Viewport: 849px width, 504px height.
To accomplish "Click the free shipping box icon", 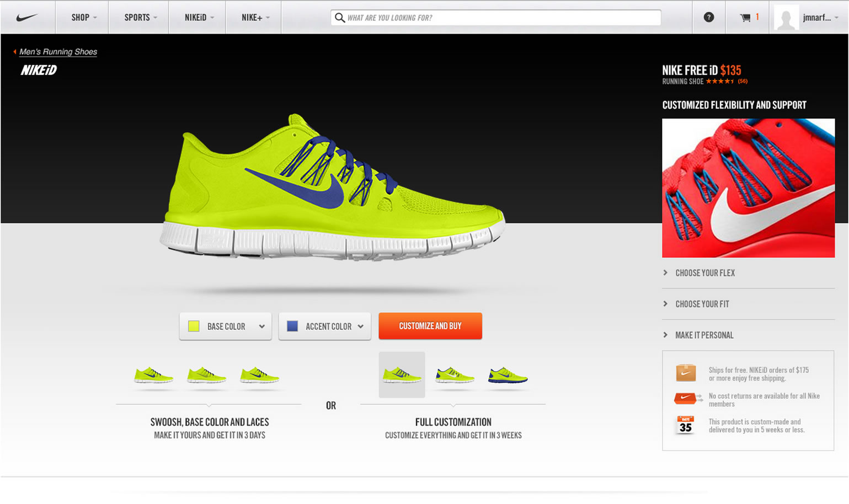I will point(686,373).
